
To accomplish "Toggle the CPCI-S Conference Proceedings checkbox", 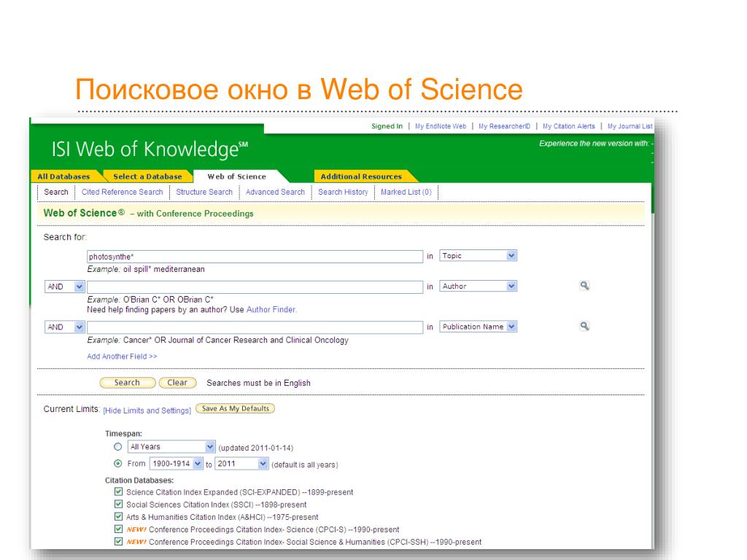I will tap(118, 529).
